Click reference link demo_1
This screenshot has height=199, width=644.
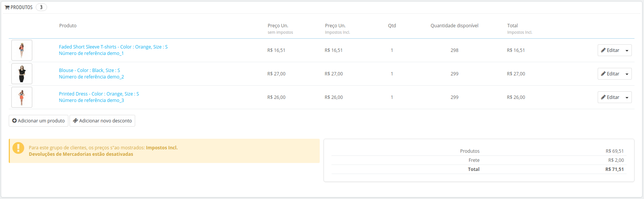click(91, 53)
